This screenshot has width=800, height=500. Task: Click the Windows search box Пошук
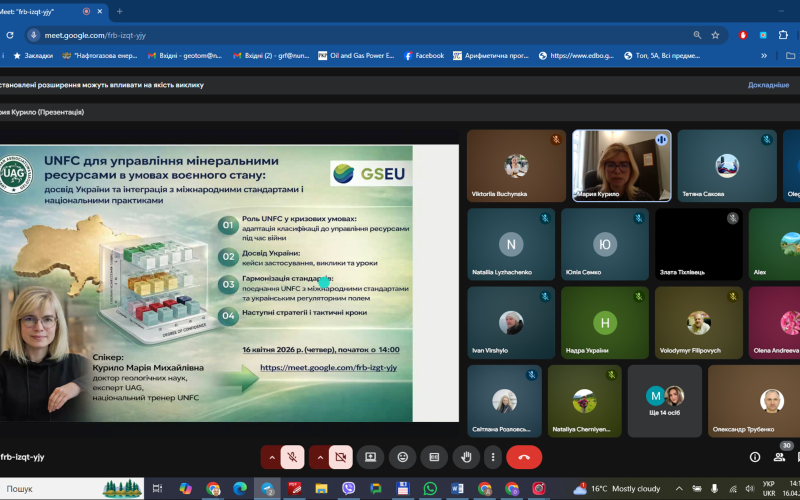[x=71, y=489]
